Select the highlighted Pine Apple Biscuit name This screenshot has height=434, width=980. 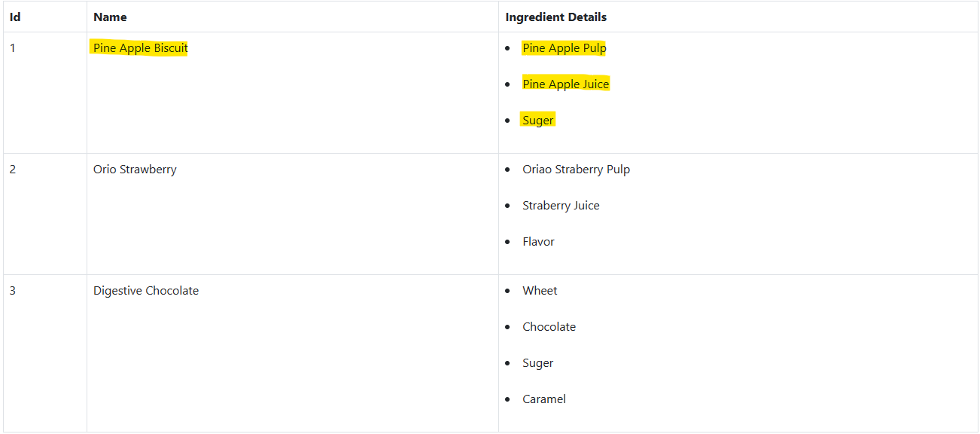click(x=140, y=48)
